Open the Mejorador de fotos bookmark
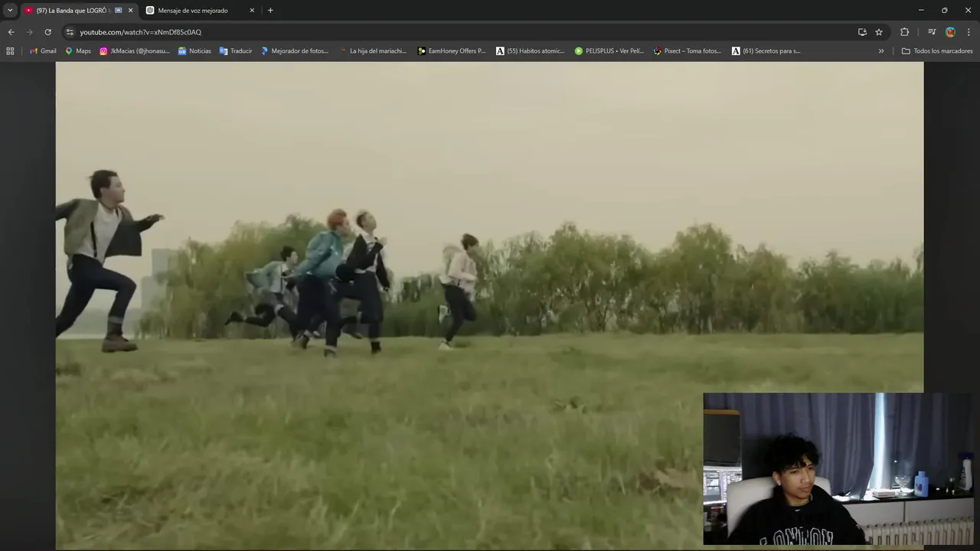The width and height of the screenshot is (980, 551). [295, 51]
